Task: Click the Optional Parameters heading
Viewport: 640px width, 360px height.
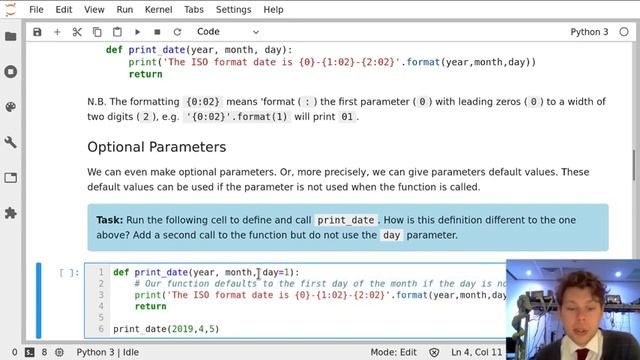Action: coord(157,147)
